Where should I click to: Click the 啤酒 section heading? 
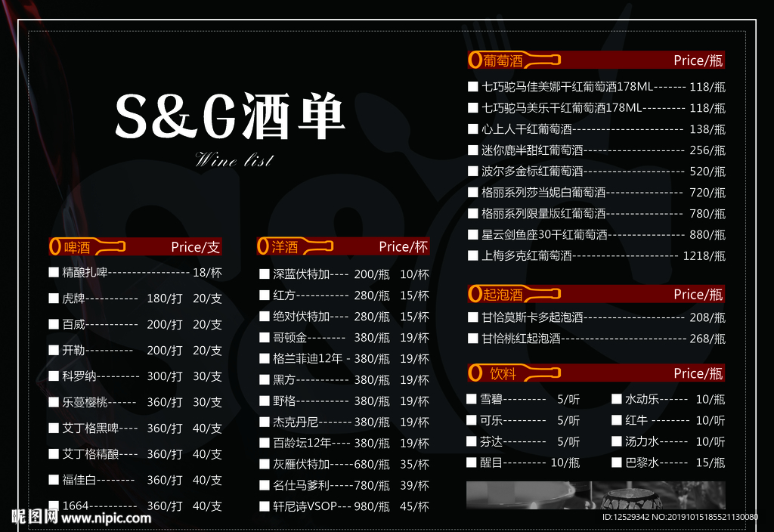click(77, 247)
